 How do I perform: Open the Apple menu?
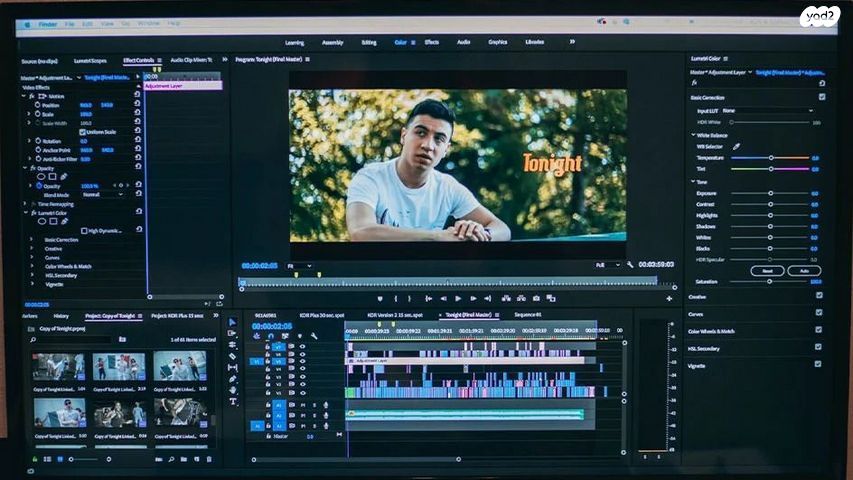(27, 24)
